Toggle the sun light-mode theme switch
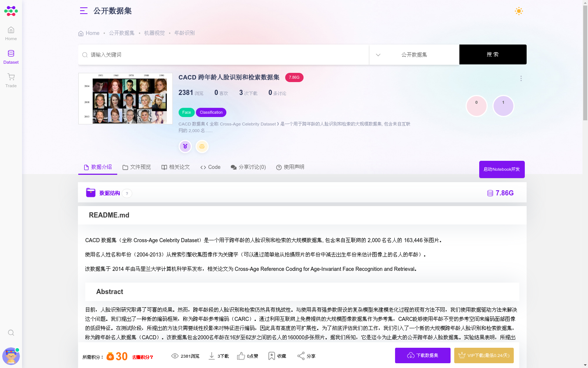Image resolution: width=588 pixels, height=368 pixels. pos(519,11)
